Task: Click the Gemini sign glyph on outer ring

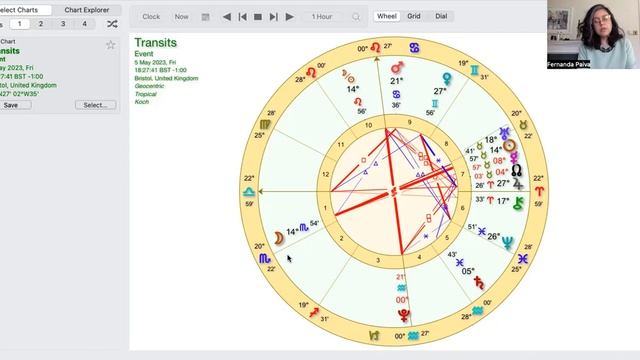Action: pos(474,71)
